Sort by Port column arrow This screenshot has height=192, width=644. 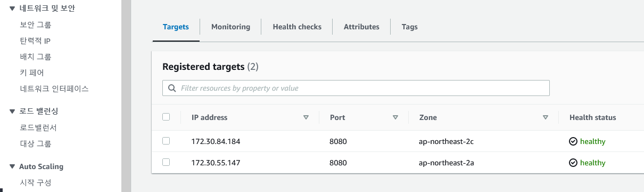tap(395, 117)
